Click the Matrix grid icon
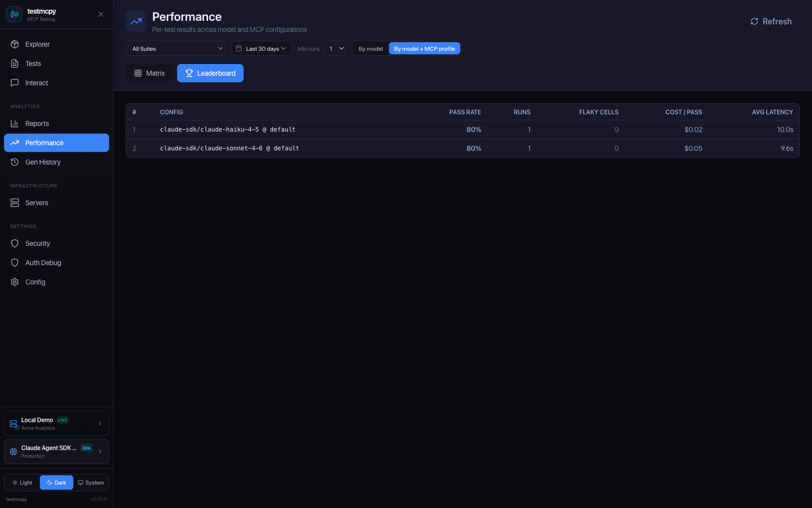 click(138, 73)
